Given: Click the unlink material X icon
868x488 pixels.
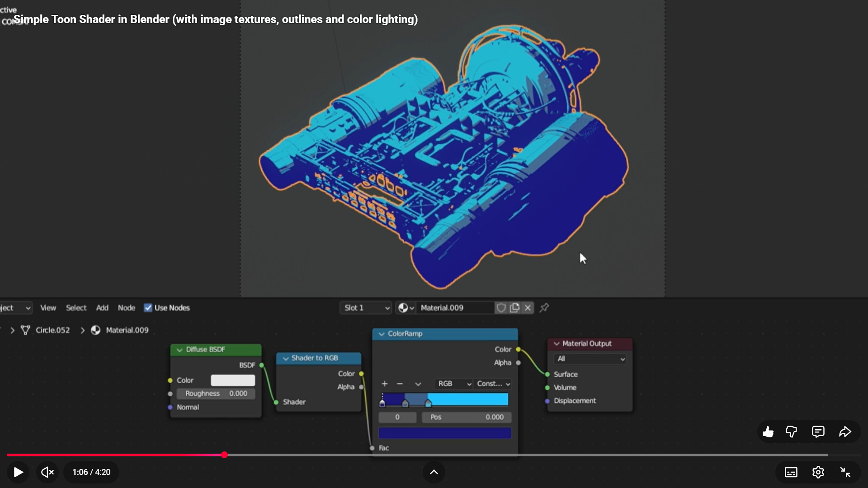Looking at the screenshot, I should coord(528,308).
